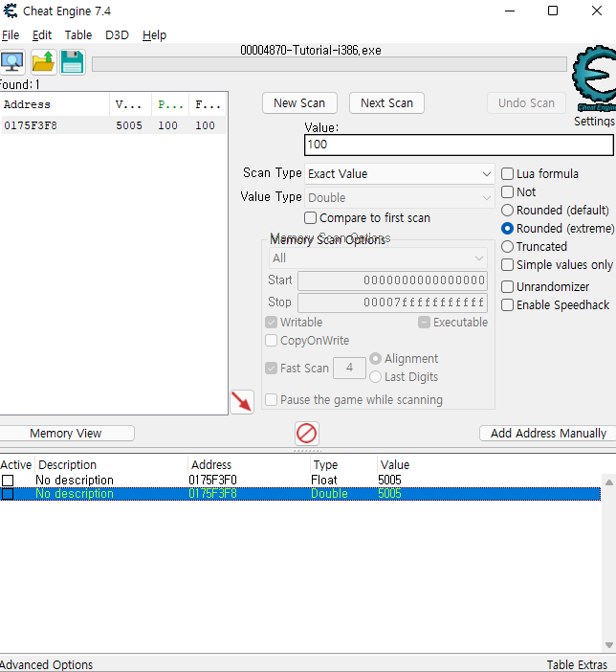
Task: Click the Next Scan button
Action: point(386,103)
